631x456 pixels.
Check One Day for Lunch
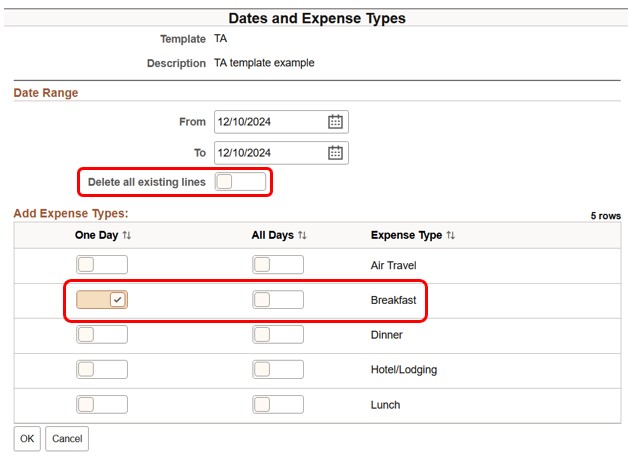click(x=102, y=405)
